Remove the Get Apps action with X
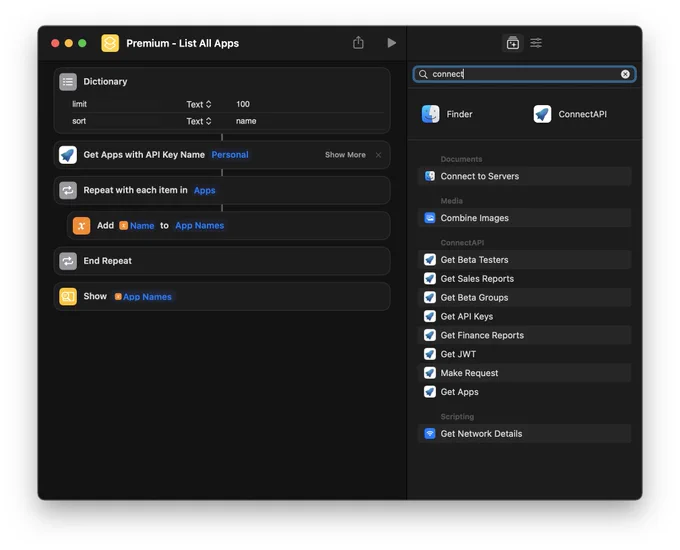The height and width of the screenshot is (550, 680). point(378,155)
